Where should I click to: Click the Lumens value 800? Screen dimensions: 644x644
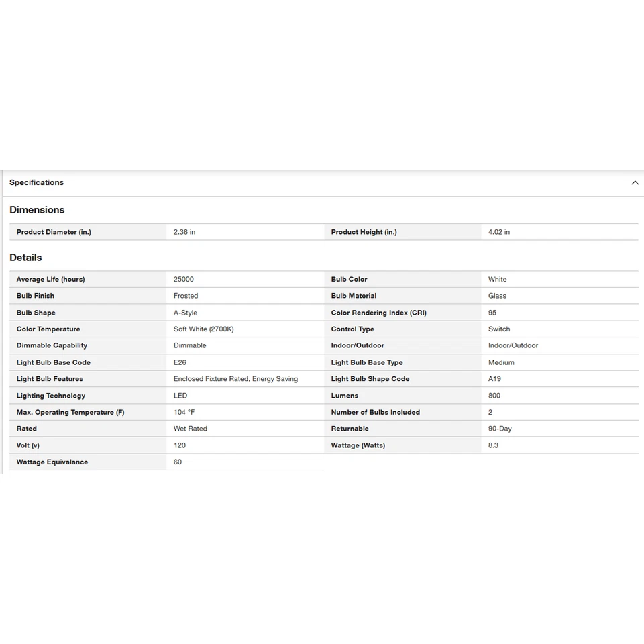pos(494,396)
